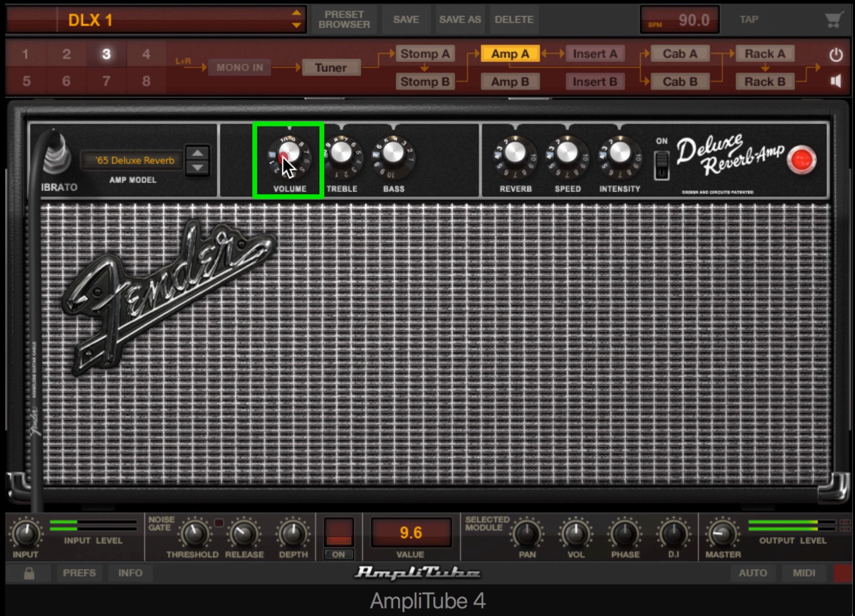855x616 pixels.
Task: Enable the AUTO button
Action: tap(753, 573)
